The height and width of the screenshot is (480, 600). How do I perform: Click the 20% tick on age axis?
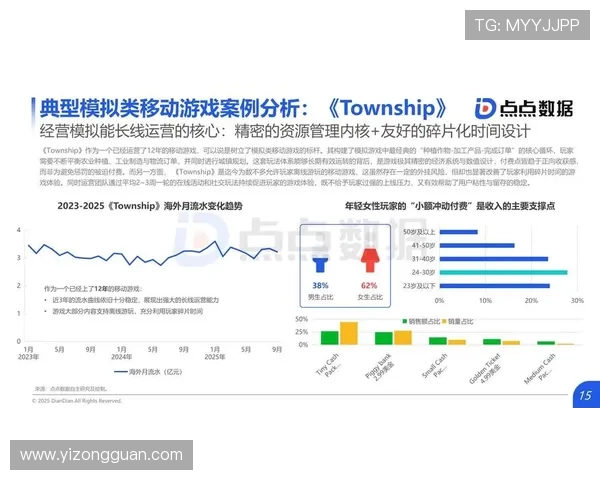click(x=531, y=301)
